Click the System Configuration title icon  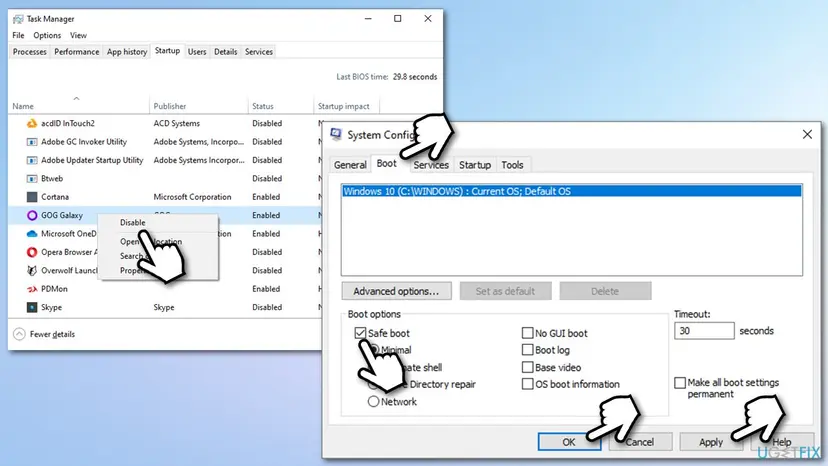click(x=336, y=134)
